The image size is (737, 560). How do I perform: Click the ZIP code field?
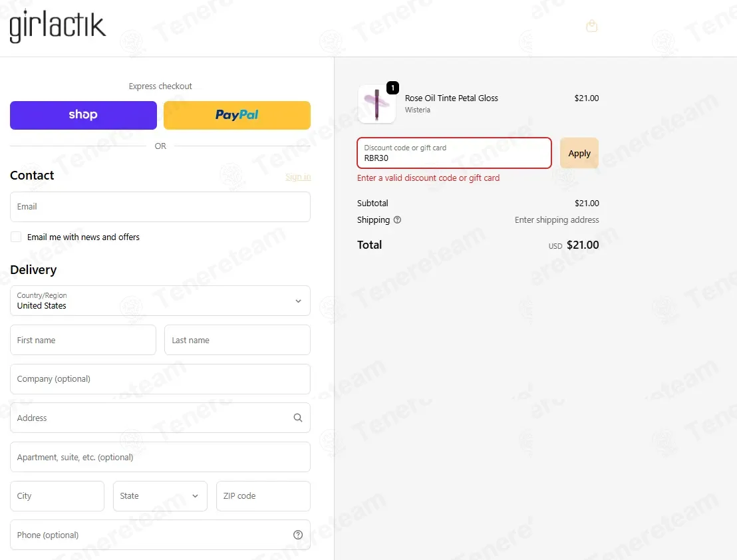263,496
